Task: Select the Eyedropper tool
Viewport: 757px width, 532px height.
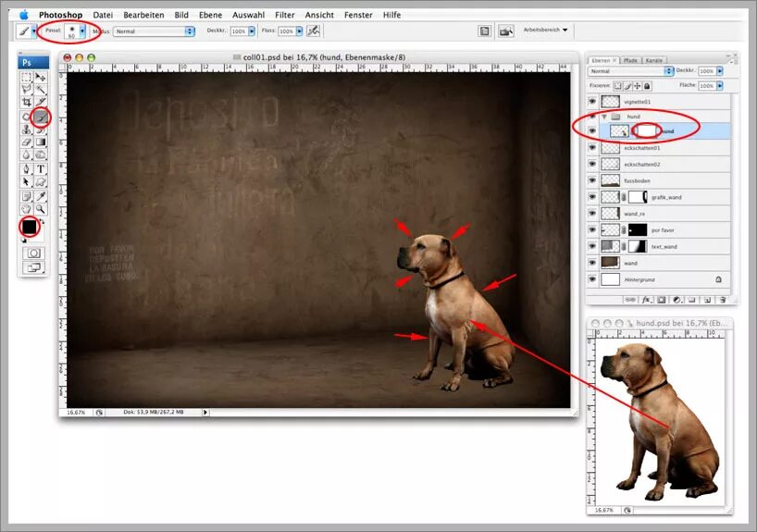Action: coord(41,196)
